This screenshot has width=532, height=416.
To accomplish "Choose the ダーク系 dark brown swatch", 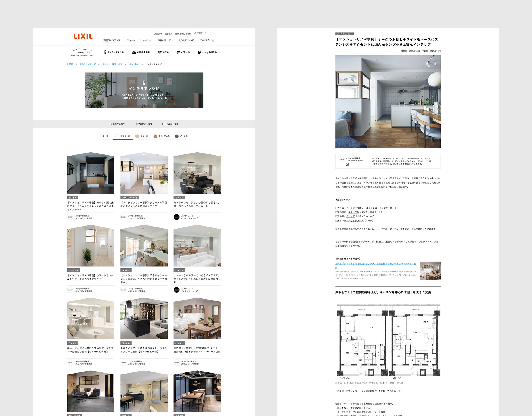I will pyautogui.click(x=177, y=136).
